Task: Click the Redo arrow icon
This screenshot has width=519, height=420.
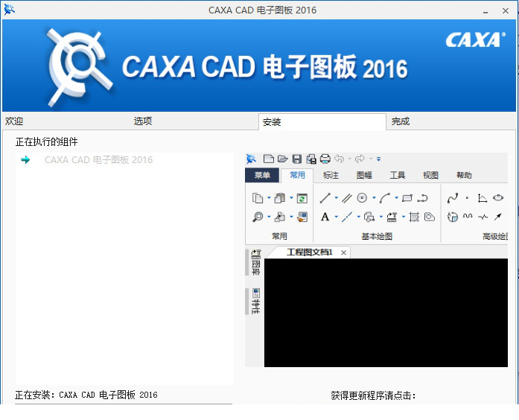Action: [360, 159]
